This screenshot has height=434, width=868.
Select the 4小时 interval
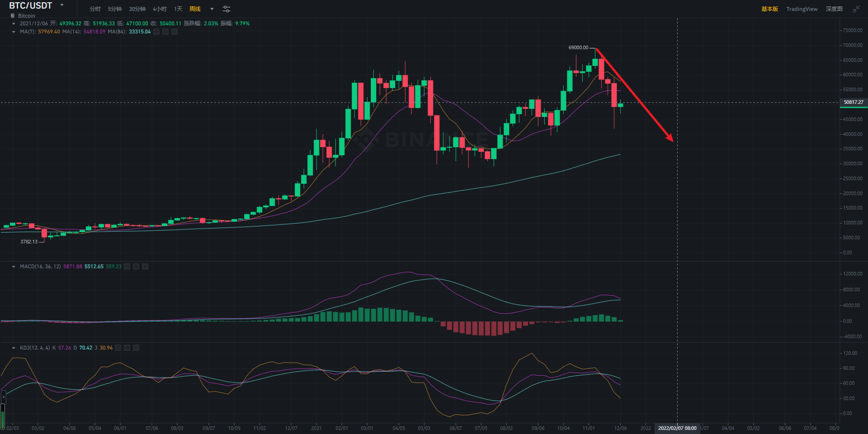tap(160, 9)
